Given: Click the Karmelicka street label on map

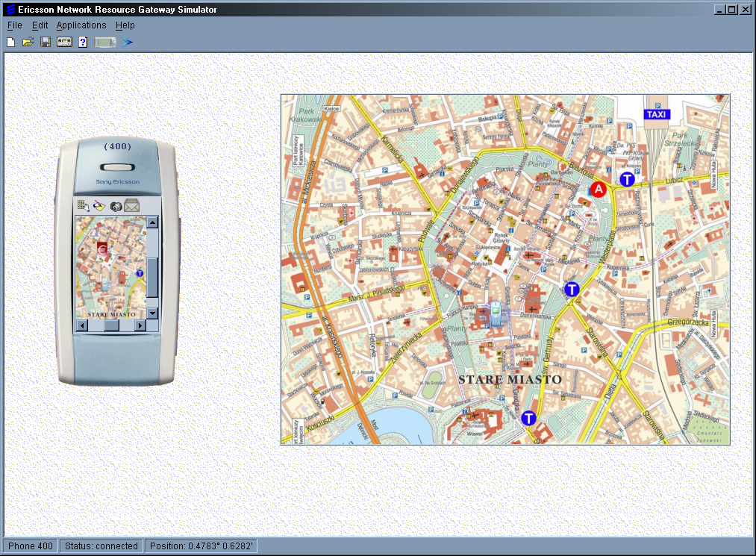Looking at the screenshot, I should (392, 151).
